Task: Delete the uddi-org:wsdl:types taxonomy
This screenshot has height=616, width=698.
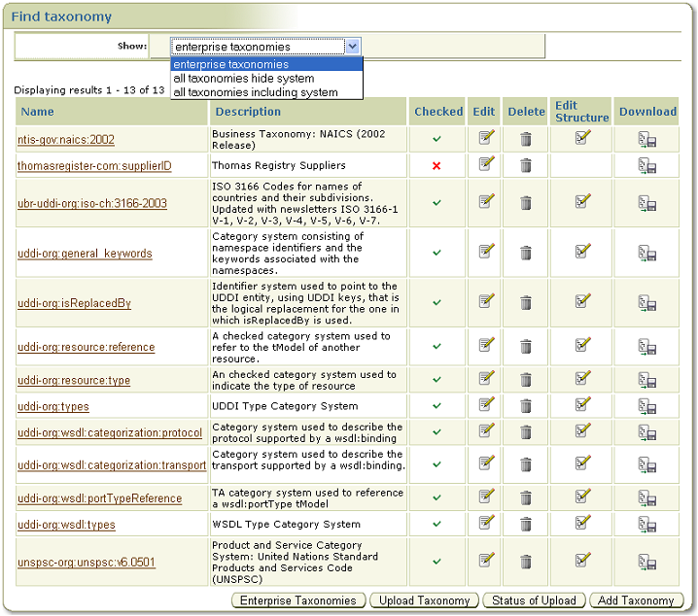Action: [x=526, y=524]
